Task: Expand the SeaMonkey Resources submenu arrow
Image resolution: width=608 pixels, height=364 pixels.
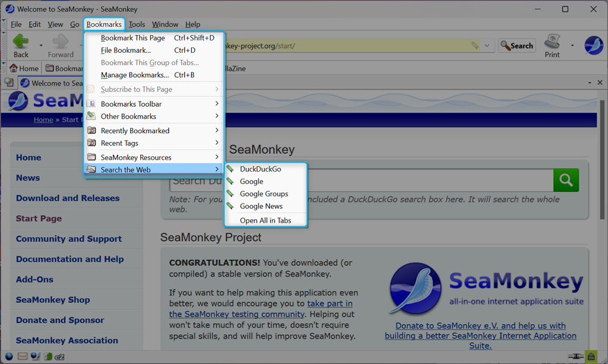Action: (217, 157)
